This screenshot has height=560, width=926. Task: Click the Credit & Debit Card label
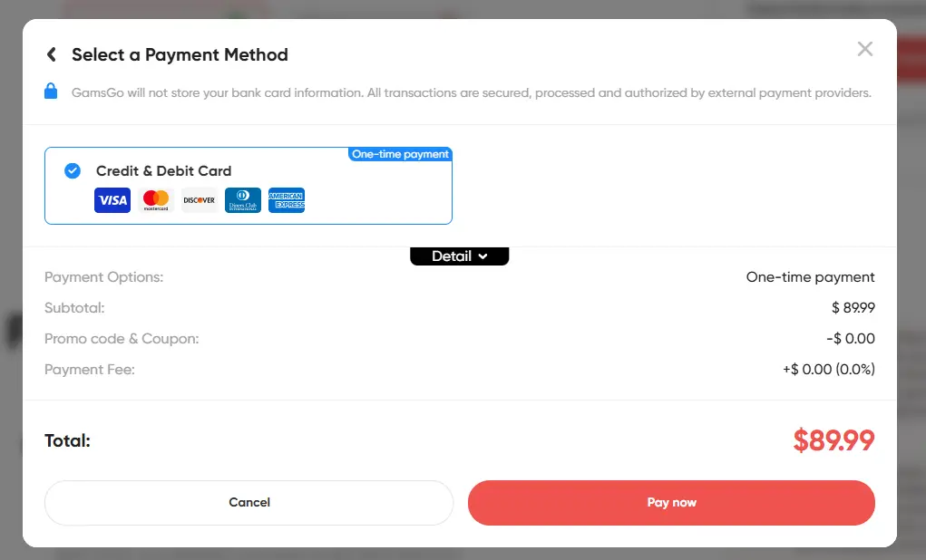[x=163, y=170]
